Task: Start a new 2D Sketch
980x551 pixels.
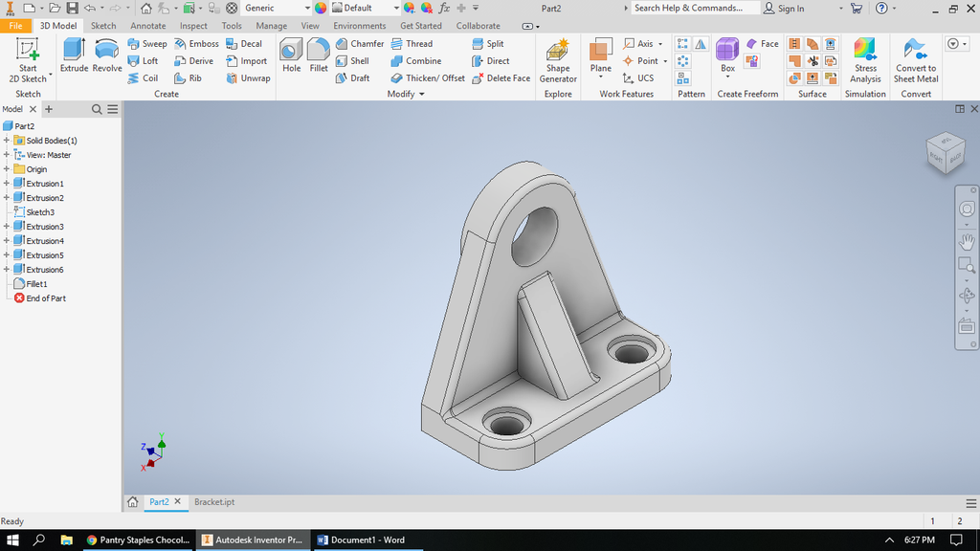Action: point(28,60)
